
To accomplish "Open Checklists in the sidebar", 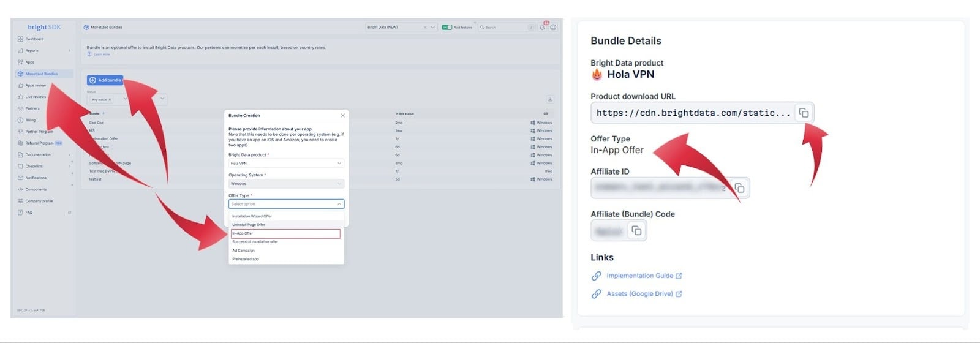I will tap(34, 167).
